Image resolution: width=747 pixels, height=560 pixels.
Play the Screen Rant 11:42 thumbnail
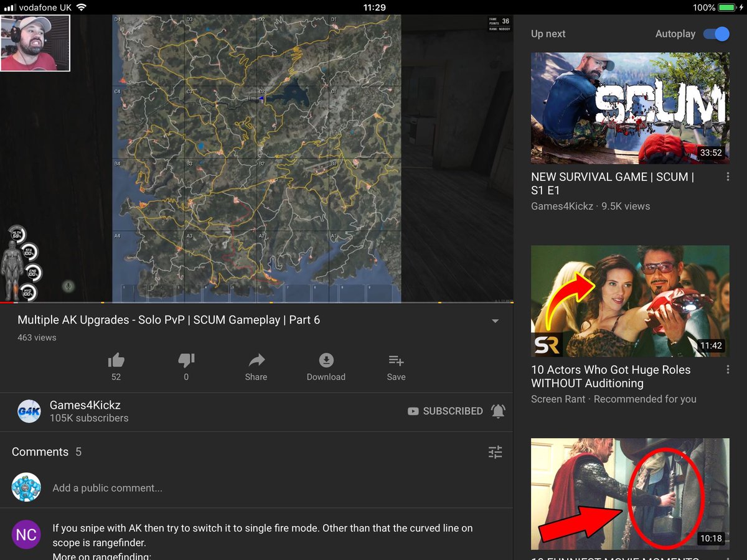pos(630,301)
